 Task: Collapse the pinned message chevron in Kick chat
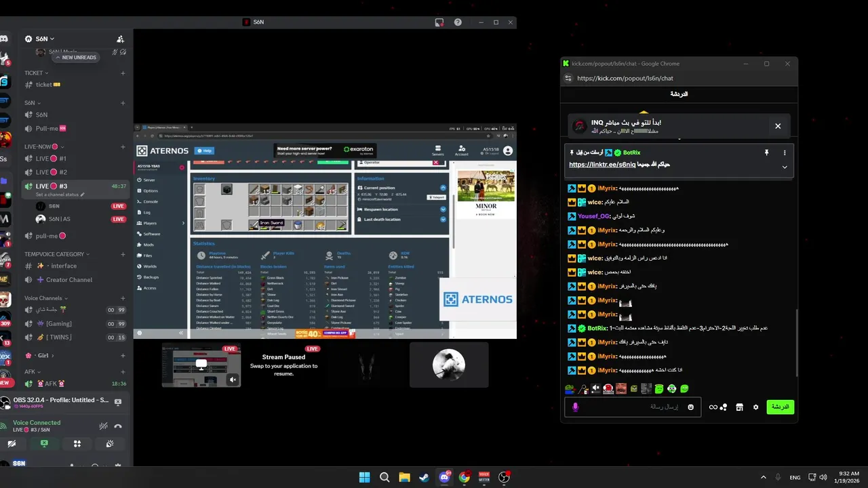click(x=785, y=167)
